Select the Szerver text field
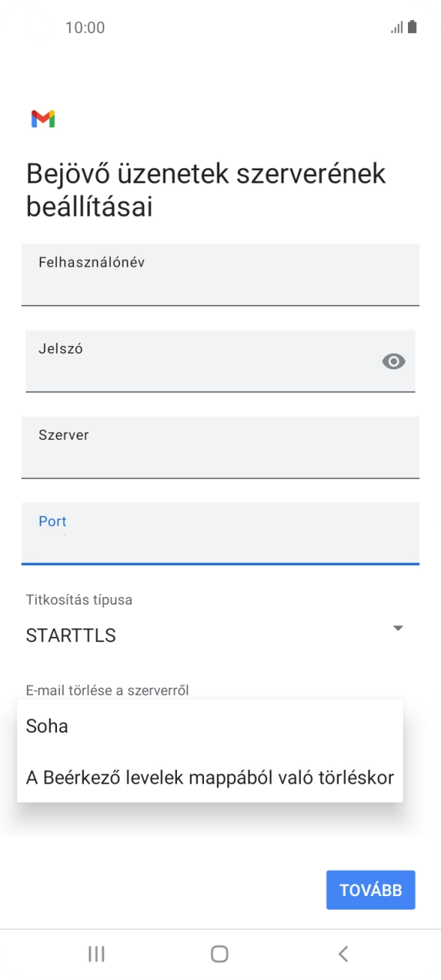 (x=220, y=447)
